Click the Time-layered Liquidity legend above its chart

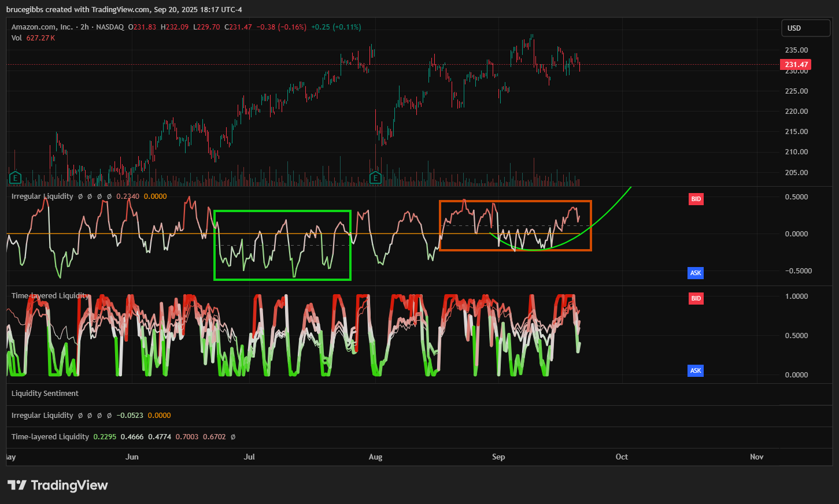[x=50, y=295]
